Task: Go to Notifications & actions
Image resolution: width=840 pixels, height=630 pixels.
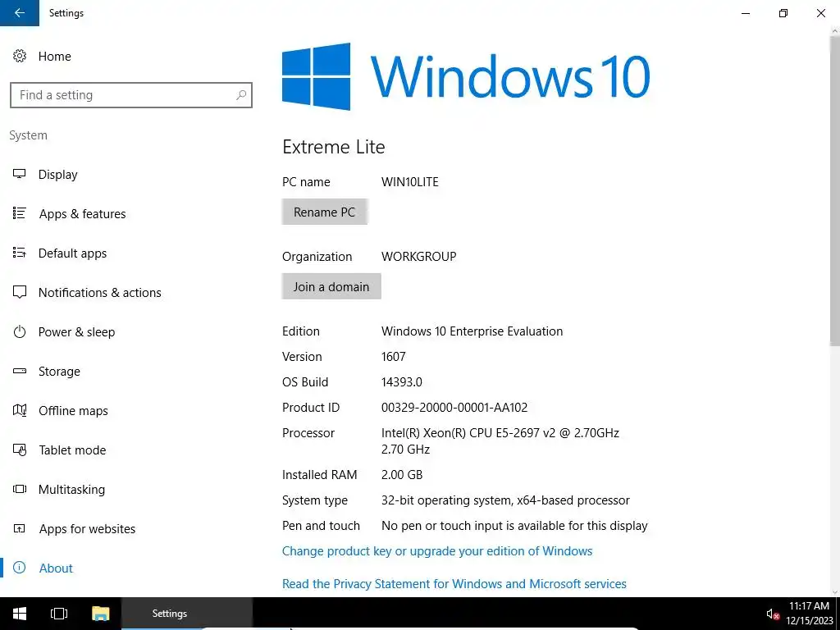Action: click(x=99, y=293)
